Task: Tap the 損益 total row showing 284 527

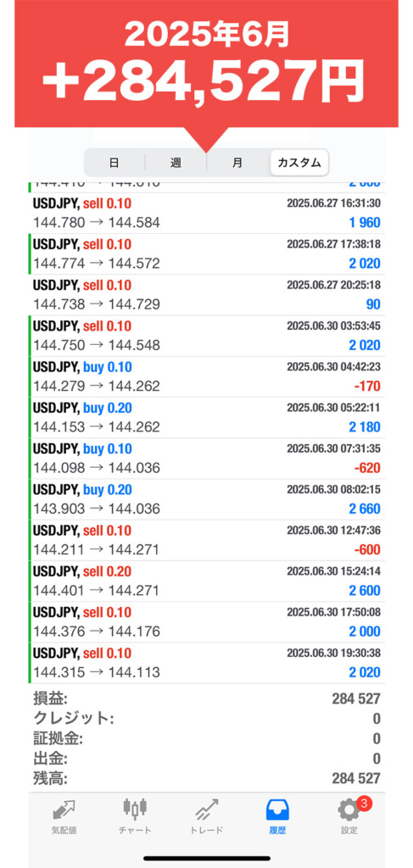Action: pyautogui.click(x=206, y=698)
